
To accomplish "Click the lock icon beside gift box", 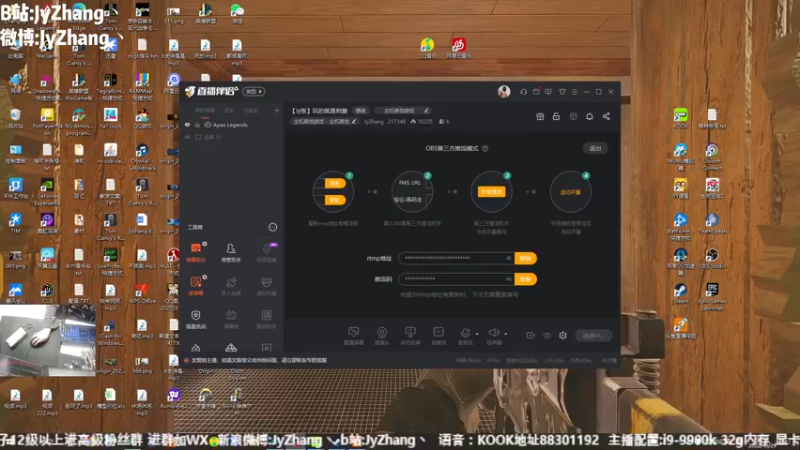I will coord(556,116).
